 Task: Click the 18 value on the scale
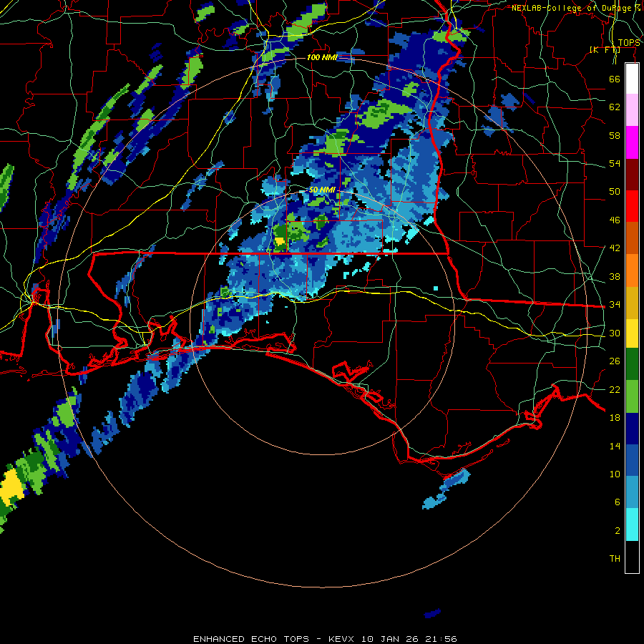615,418
